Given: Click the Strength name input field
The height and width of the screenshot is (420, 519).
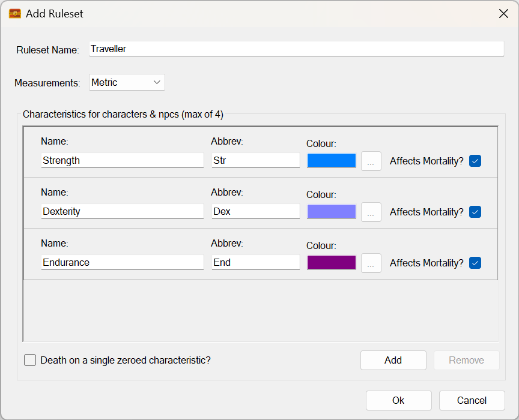Looking at the screenshot, I should 122,161.
